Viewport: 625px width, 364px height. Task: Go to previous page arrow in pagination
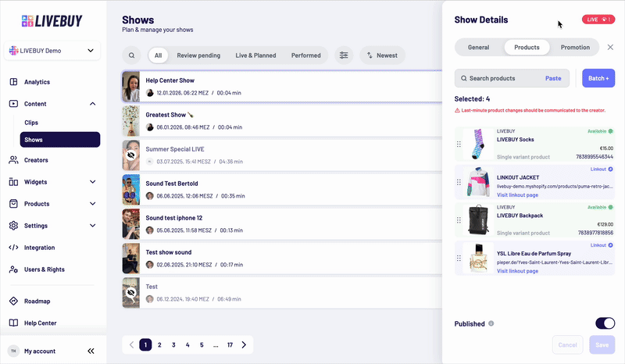pyautogui.click(x=131, y=345)
